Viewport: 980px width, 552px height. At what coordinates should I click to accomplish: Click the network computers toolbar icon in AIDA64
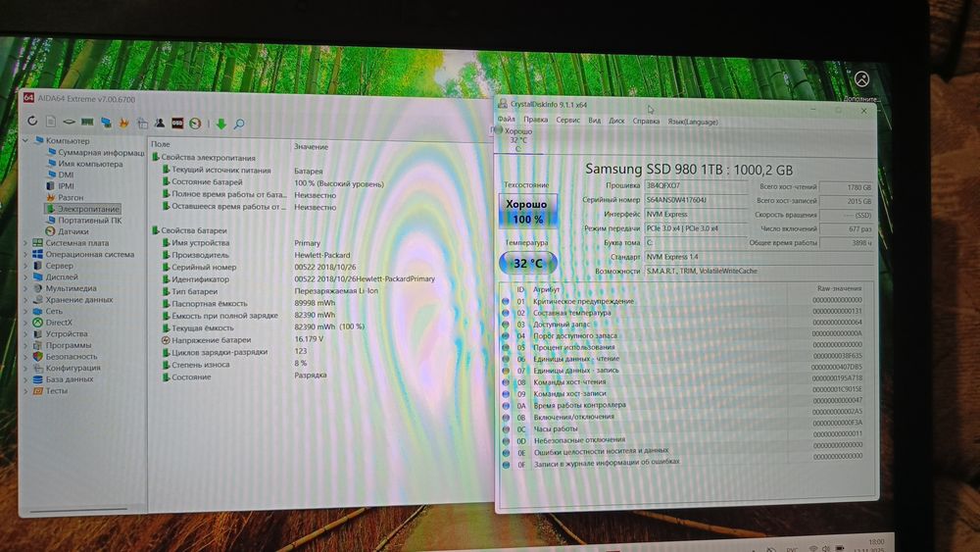coord(106,123)
